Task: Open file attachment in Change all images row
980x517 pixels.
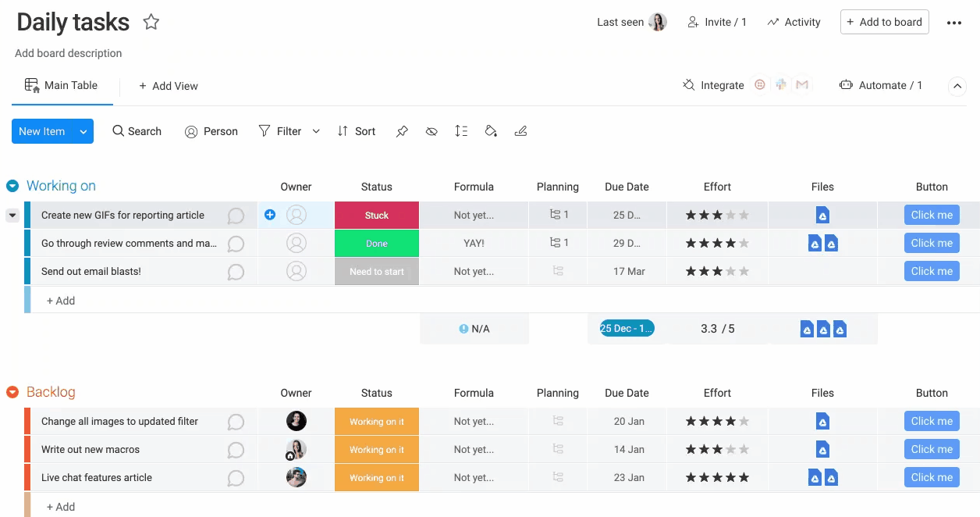Action: point(822,422)
